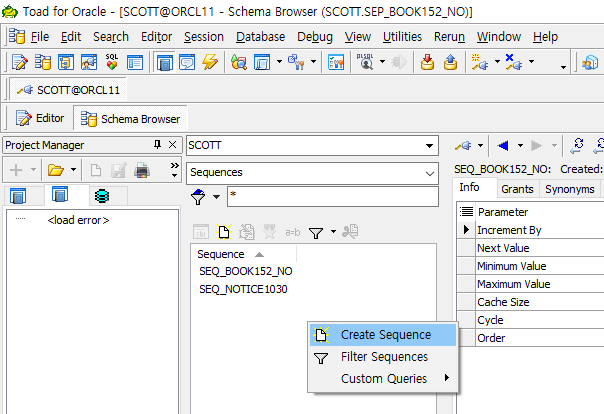604x414 pixels.
Task: Select the Maximum Value parameter row
Action: [x=530, y=284]
